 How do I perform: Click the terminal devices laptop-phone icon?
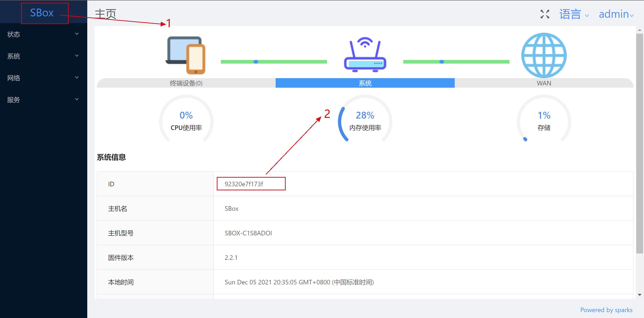click(x=186, y=55)
